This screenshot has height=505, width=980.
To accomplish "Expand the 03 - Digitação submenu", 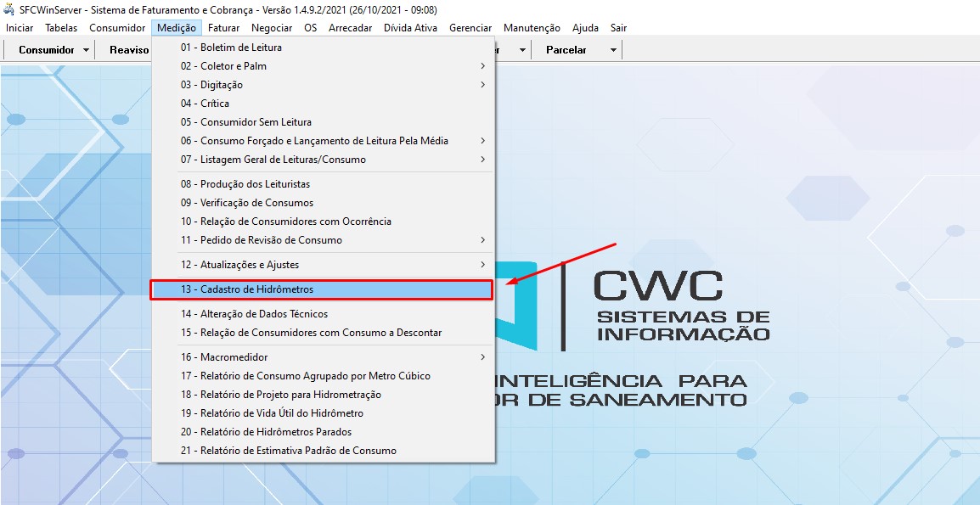I will coord(211,85).
